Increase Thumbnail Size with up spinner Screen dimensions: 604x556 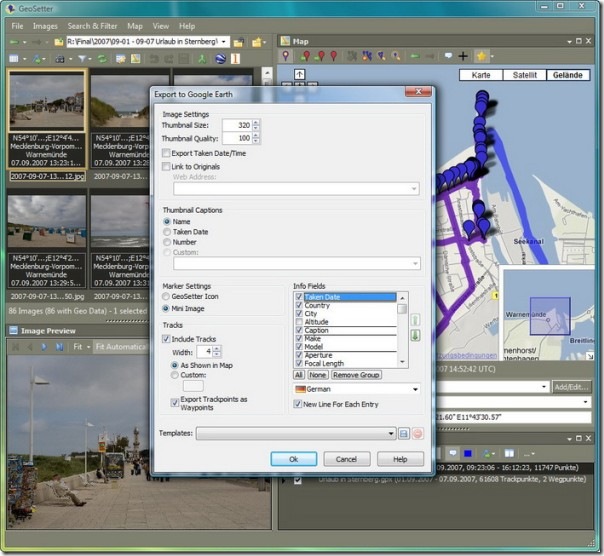point(256,122)
